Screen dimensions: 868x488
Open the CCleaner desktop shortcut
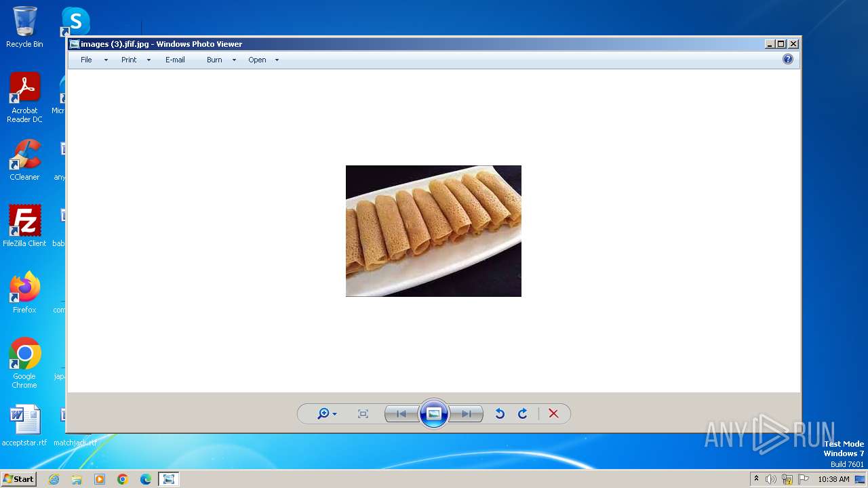tap(24, 160)
